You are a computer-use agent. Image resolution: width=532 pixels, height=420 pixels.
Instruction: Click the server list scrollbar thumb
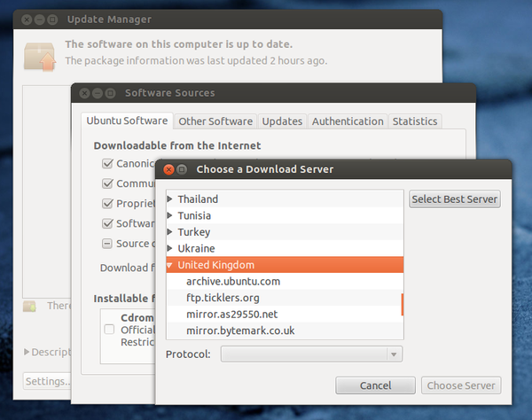point(402,305)
